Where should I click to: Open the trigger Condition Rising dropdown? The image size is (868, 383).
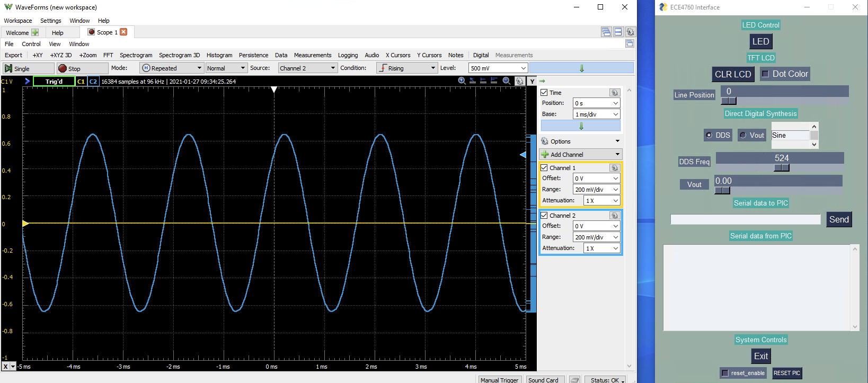406,68
